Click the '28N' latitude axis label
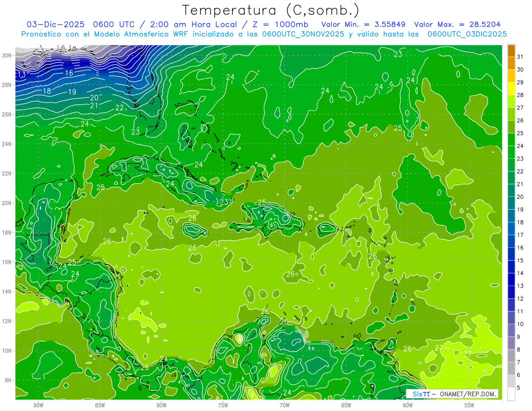This screenshot has height=411, width=532. tap(8, 85)
